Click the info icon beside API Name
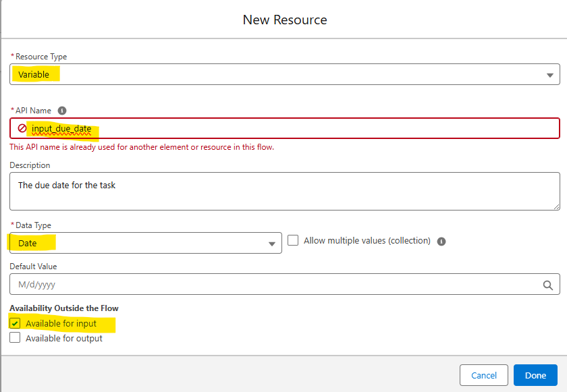Screen dimensions: 567x392 pyautogui.click(x=62, y=111)
